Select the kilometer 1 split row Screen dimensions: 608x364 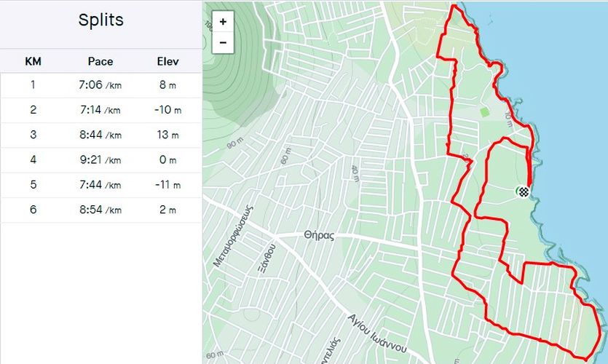click(100, 85)
